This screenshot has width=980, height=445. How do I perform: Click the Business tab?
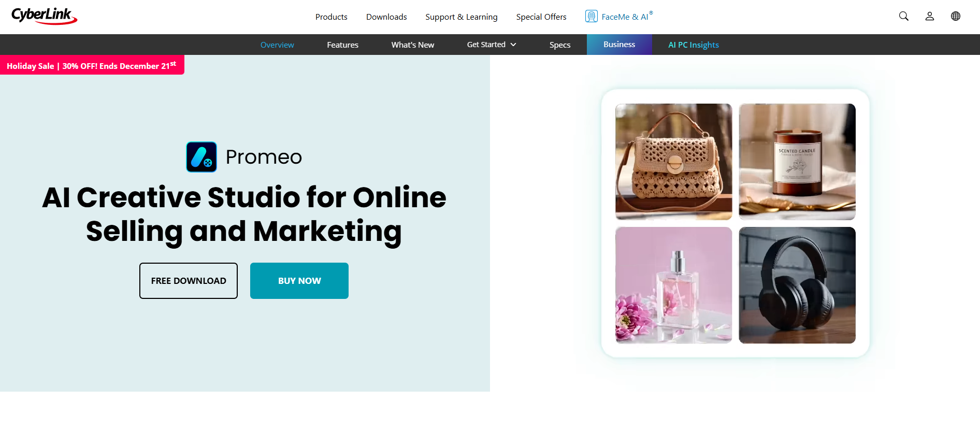pos(619,45)
